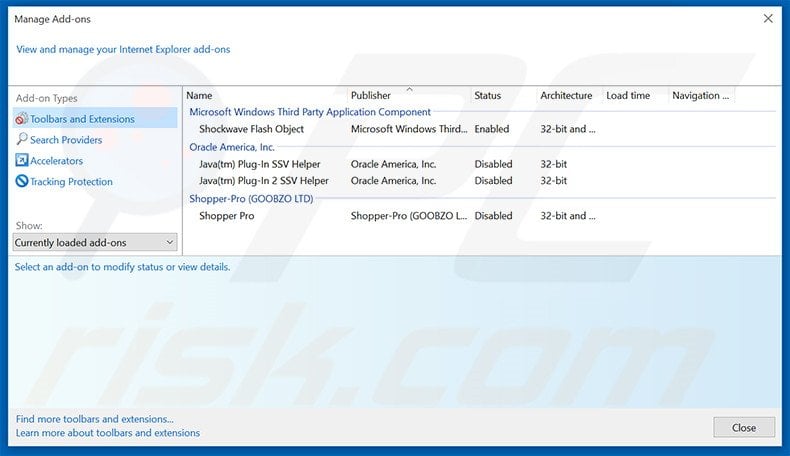Select the Shockwave Flash Object add-on

click(251, 129)
